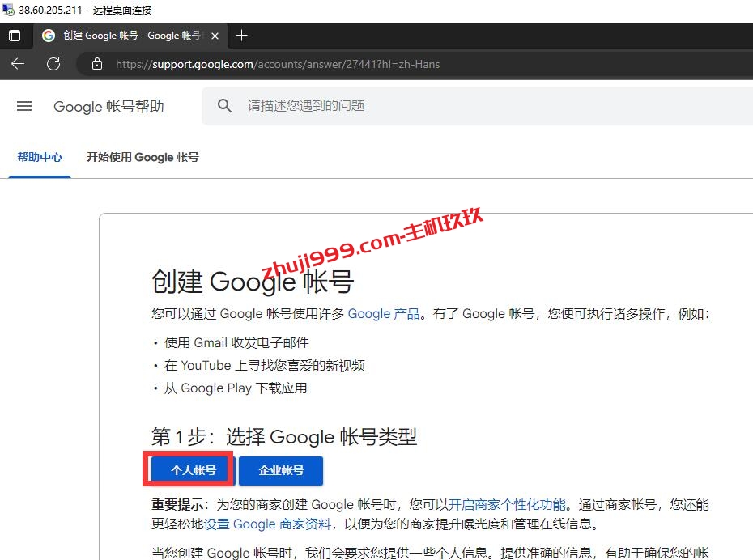The width and height of the screenshot is (753, 560).
Task: Click the search magnifier icon
Action: (x=224, y=105)
